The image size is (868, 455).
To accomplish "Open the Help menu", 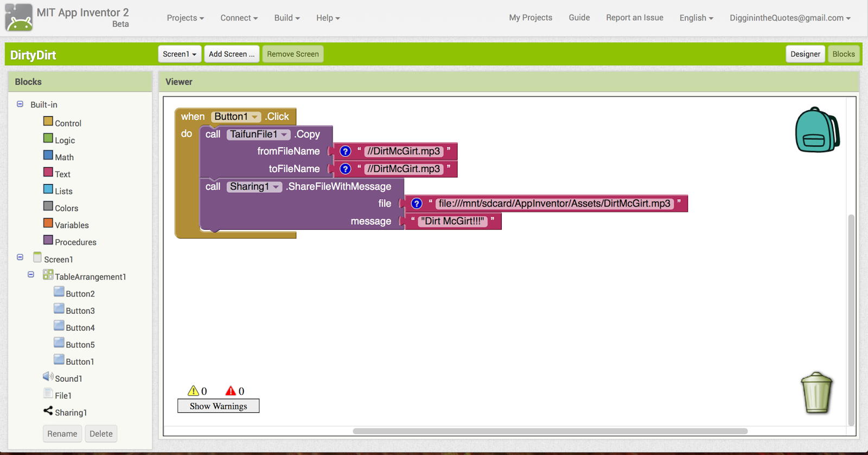I will 328,18.
